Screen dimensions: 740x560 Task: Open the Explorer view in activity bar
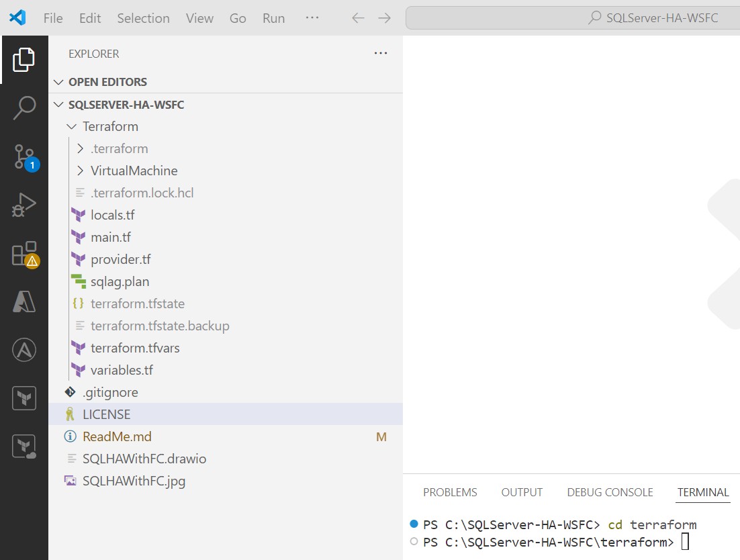coord(24,60)
